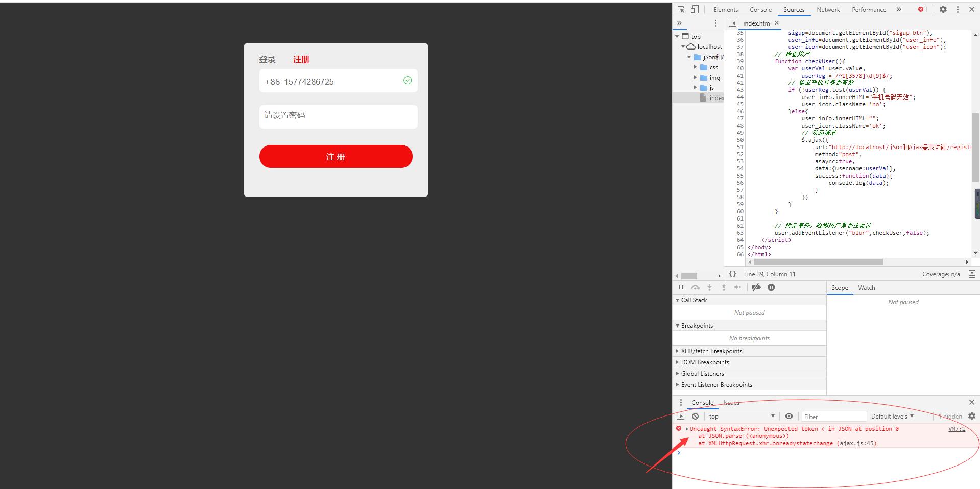Collapse the top frame tree node

click(x=677, y=36)
